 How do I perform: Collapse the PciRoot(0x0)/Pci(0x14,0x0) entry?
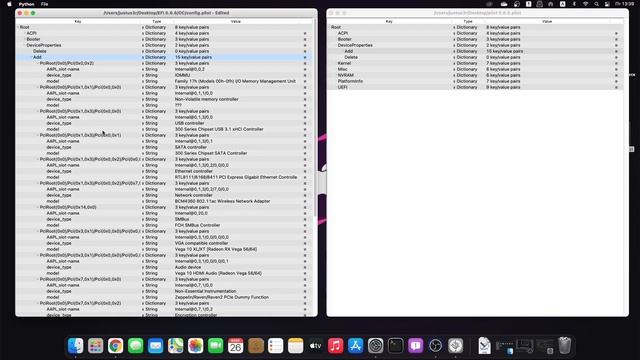pyautogui.click(x=38, y=207)
